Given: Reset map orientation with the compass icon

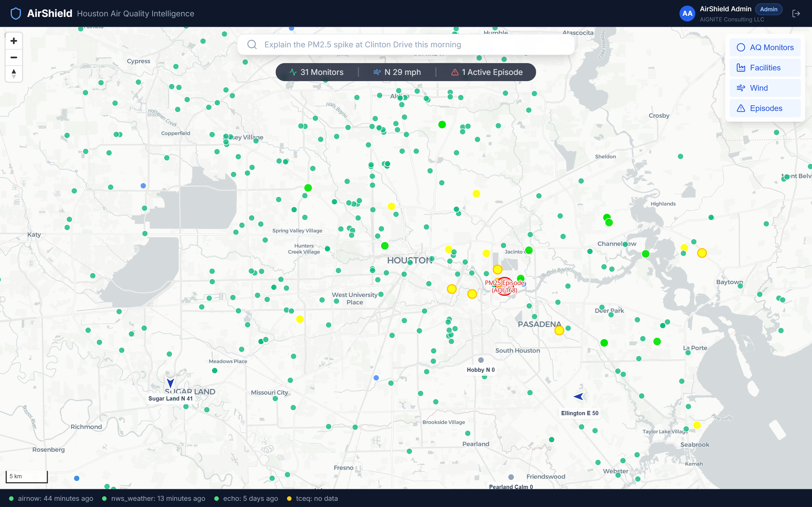Looking at the screenshot, I should tap(14, 74).
